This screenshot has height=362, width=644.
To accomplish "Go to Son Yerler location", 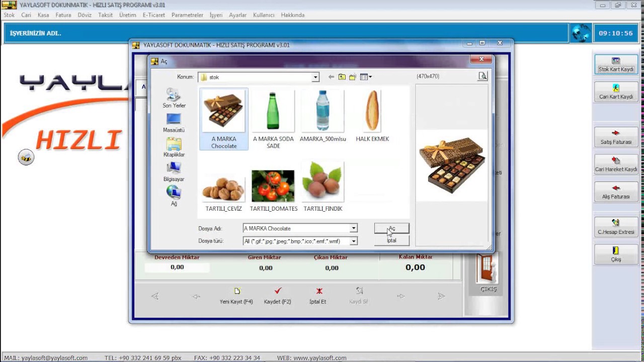I will click(x=174, y=99).
